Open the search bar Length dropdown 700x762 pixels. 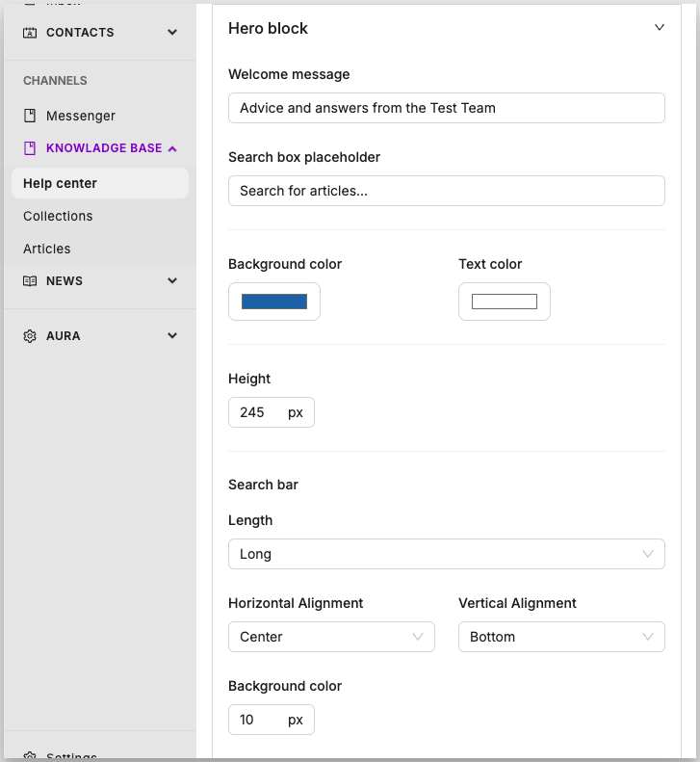pyautogui.click(x=447, y=554)
